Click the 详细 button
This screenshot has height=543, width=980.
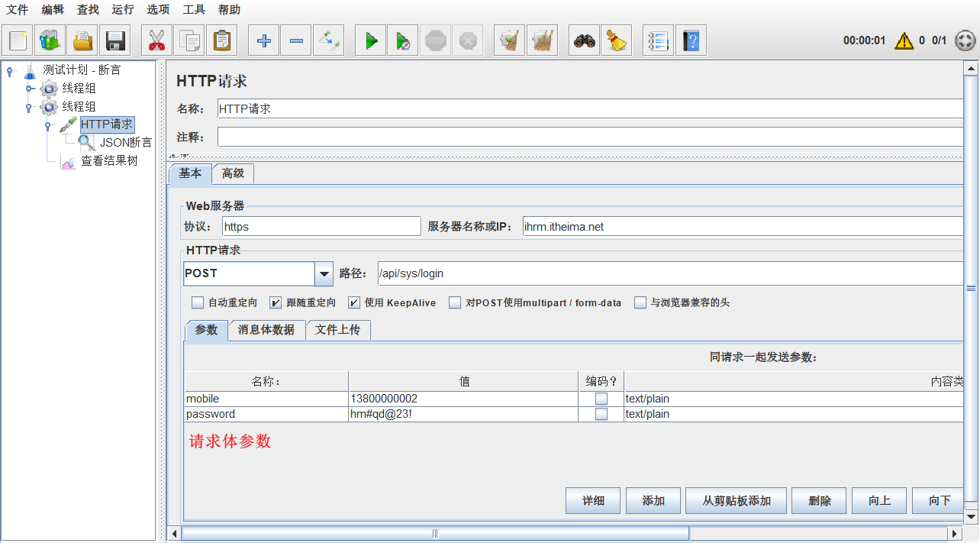tap(593, 501)
